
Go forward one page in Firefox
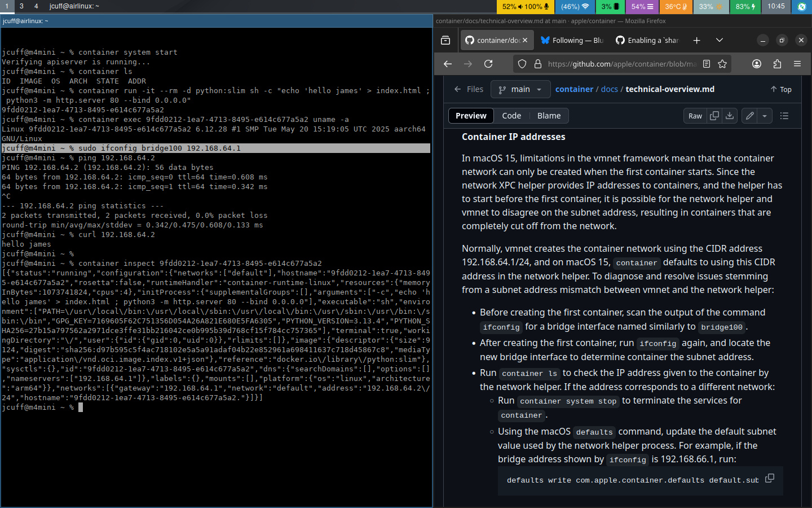tap(468, 64)
